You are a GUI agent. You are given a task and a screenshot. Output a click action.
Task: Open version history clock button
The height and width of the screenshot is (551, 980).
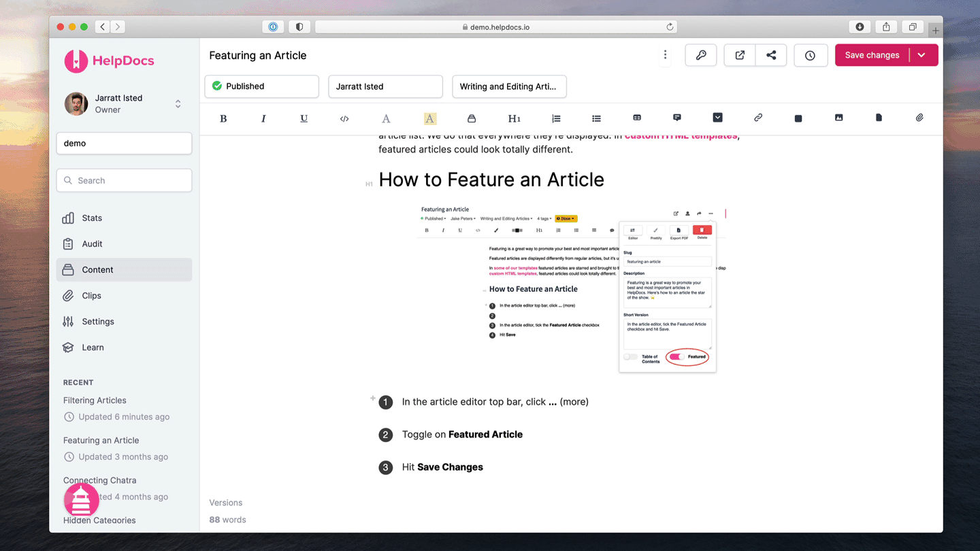tap(810, 56)
